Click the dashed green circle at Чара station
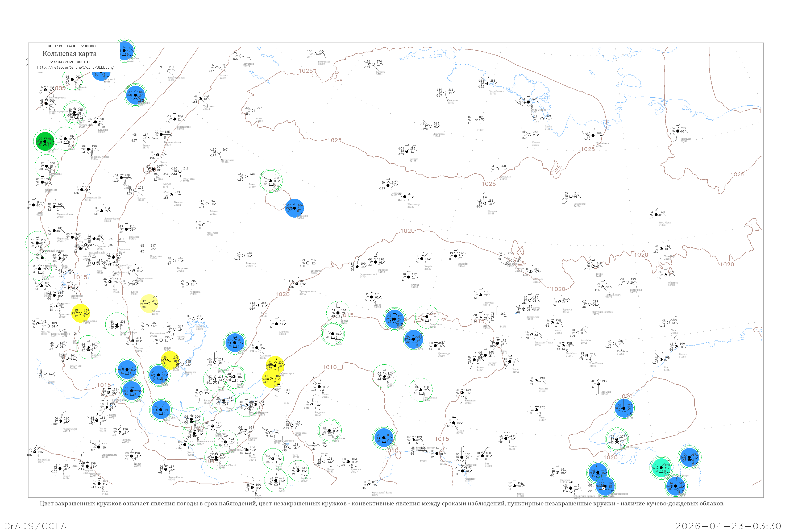Viewport: 798px width, 532px height. click(x=384, y=376)
